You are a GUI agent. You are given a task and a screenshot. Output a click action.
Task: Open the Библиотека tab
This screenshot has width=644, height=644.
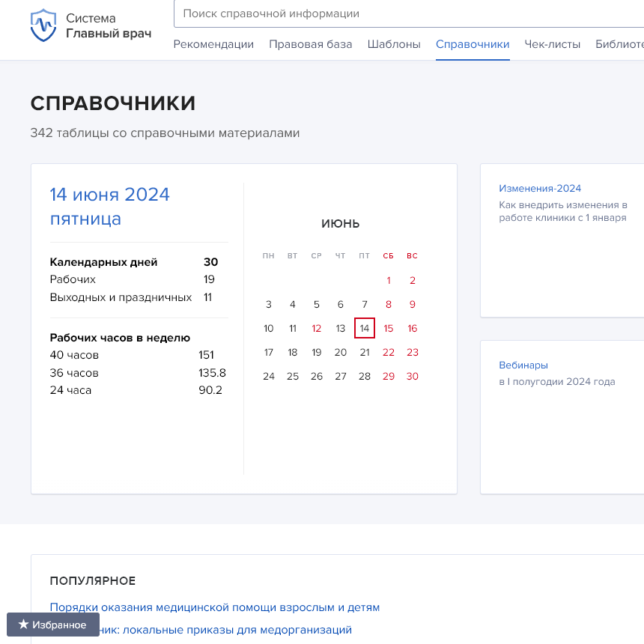point(619,44)
